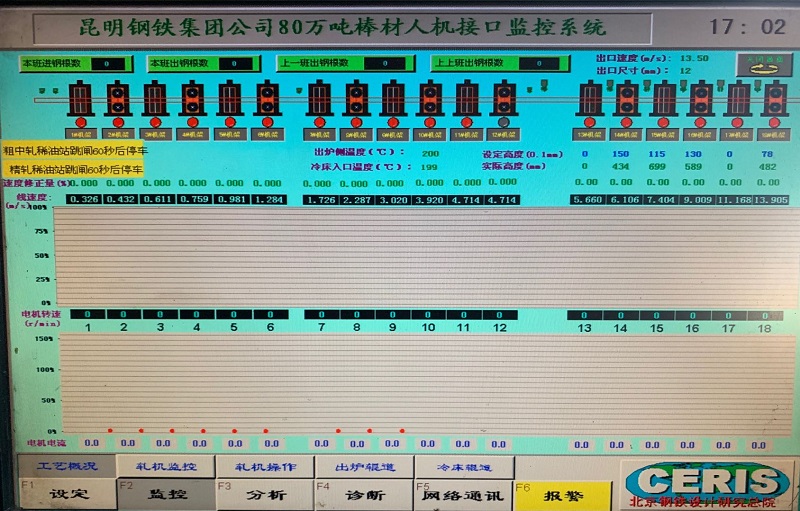Image resolution: width=800 pixels, height=511 pixels.
Task: Click the set height value 115
Action: 657,154
